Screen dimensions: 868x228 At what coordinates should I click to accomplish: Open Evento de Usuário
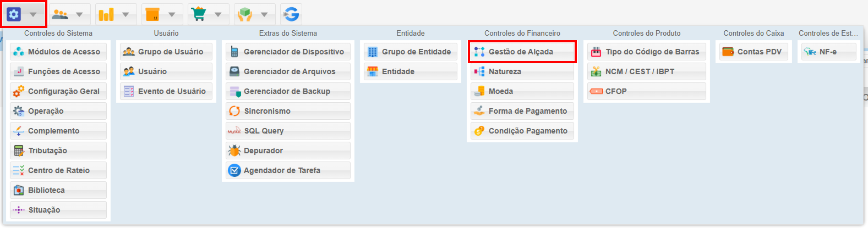tap(166, 91)
